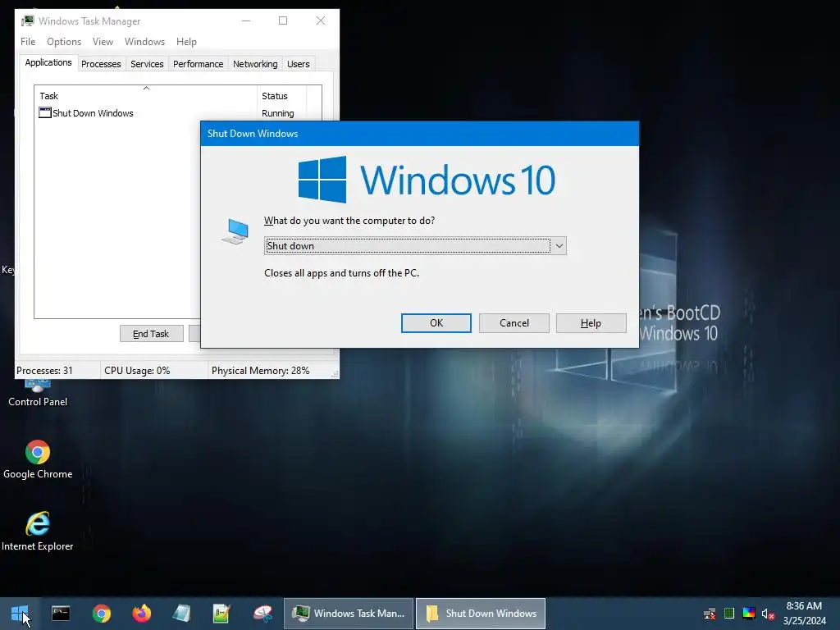Switch to Windows Task Manager taskbar button
The image size is (840, 630).
coord(348,614)
